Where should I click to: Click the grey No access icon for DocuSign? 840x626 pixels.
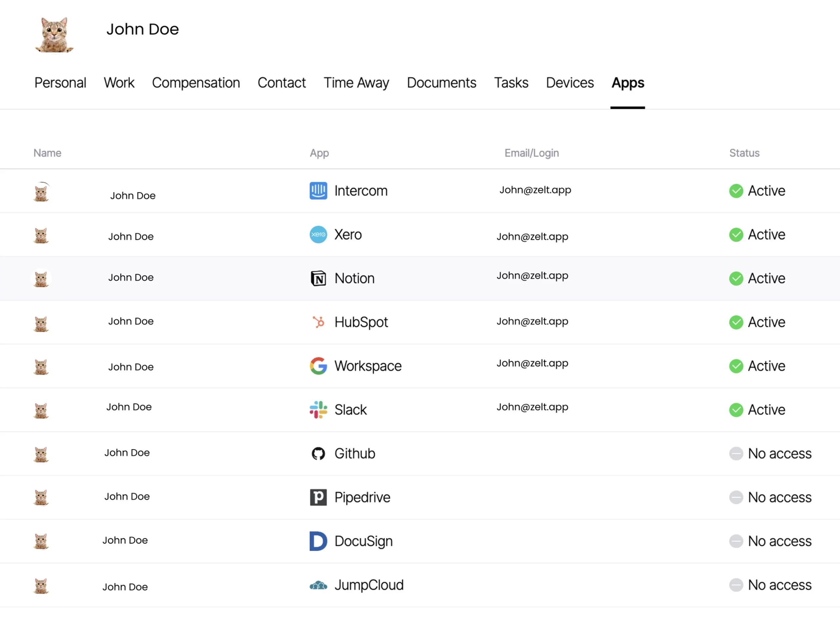pyautogui.click(x=736, y=541)
